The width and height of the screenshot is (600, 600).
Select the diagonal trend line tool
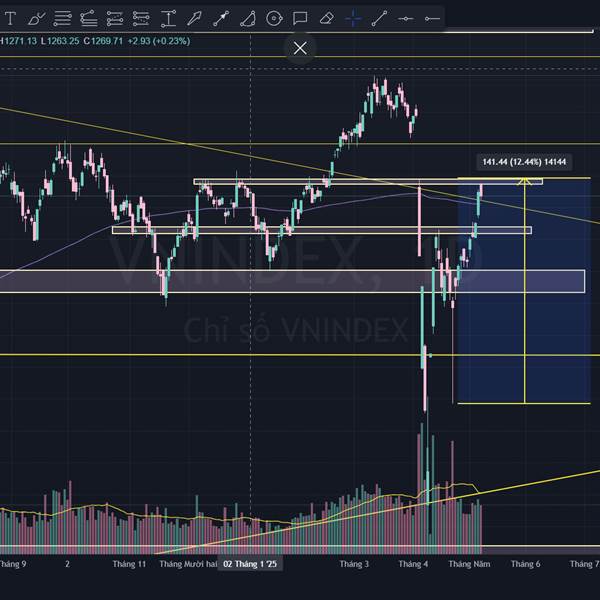tap(379, 18)
